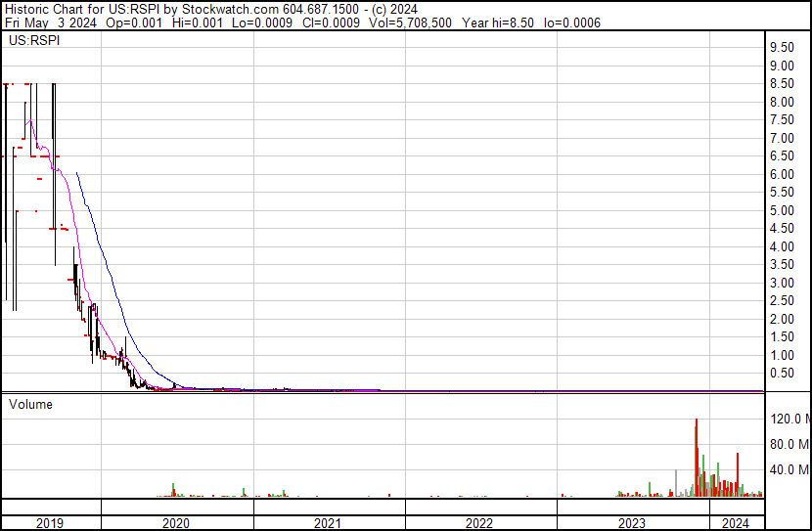Click the Volume panel label
Viewport: 812px width, 531px height.
30,404
